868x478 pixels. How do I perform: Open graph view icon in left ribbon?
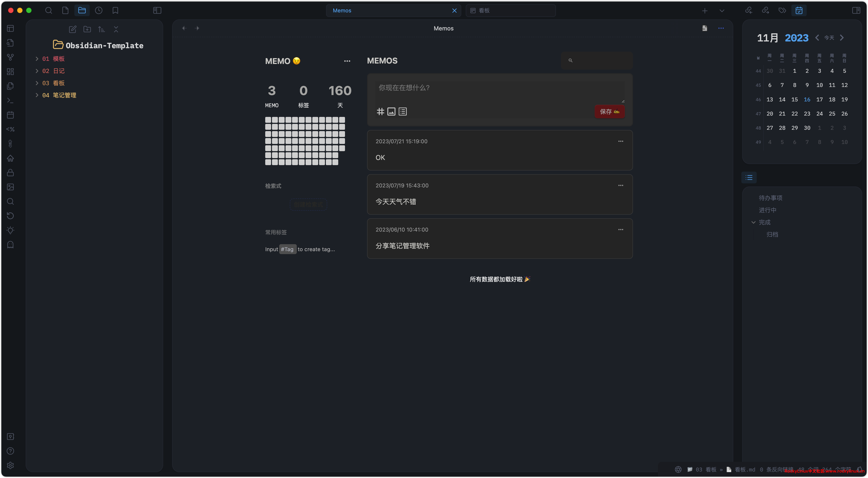tap(10, 57)
